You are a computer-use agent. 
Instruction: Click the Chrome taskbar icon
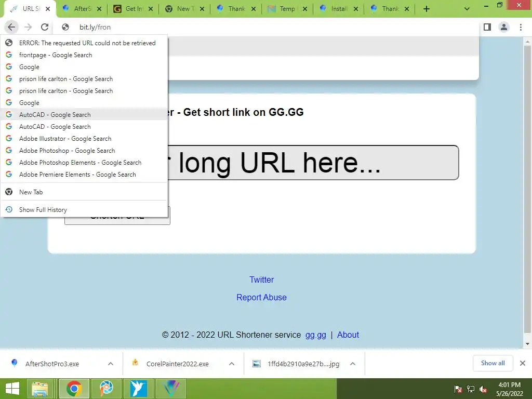[x=74, y=389]
